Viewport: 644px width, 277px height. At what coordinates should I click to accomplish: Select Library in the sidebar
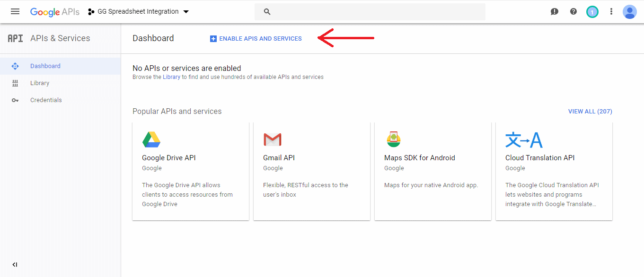click(x=60, y=83)
